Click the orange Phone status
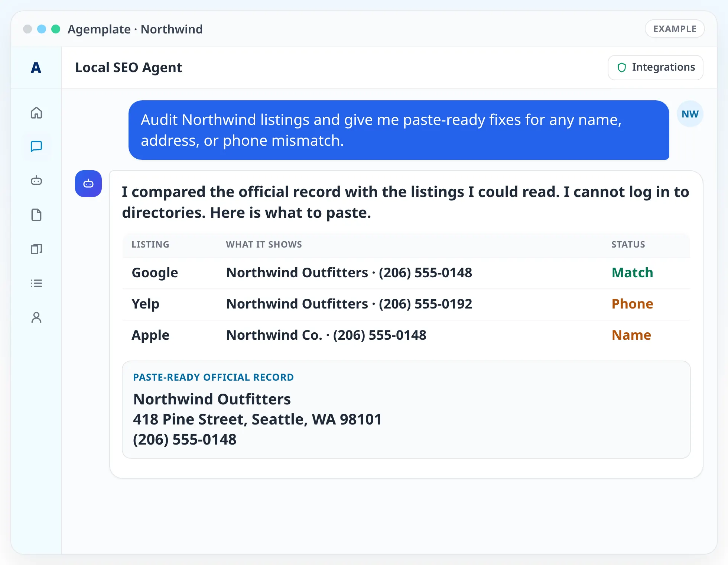The image size is (728, 565). click(632, 304)
